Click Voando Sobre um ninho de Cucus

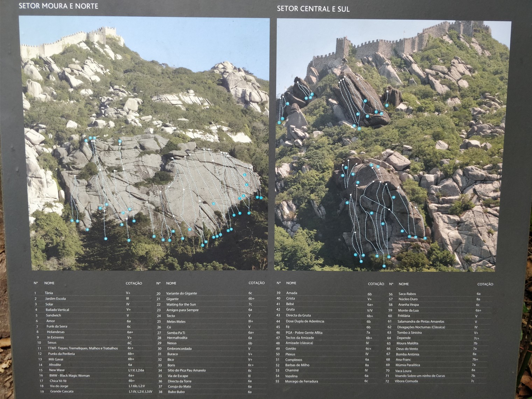point(420,376)
